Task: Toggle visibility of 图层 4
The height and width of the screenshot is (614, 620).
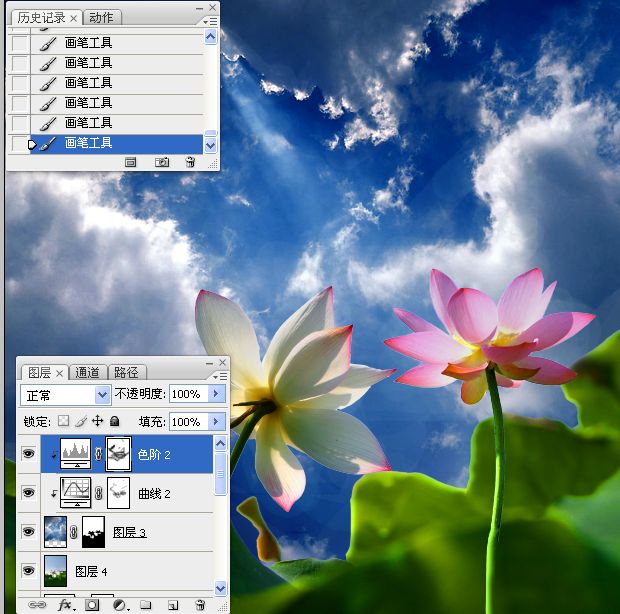Action: (x=28, y=571)
